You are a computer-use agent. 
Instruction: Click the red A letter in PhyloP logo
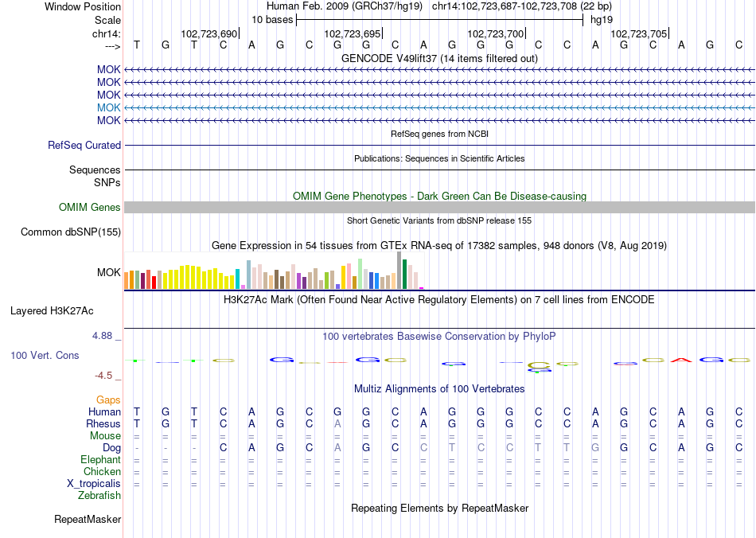(681, 360)
